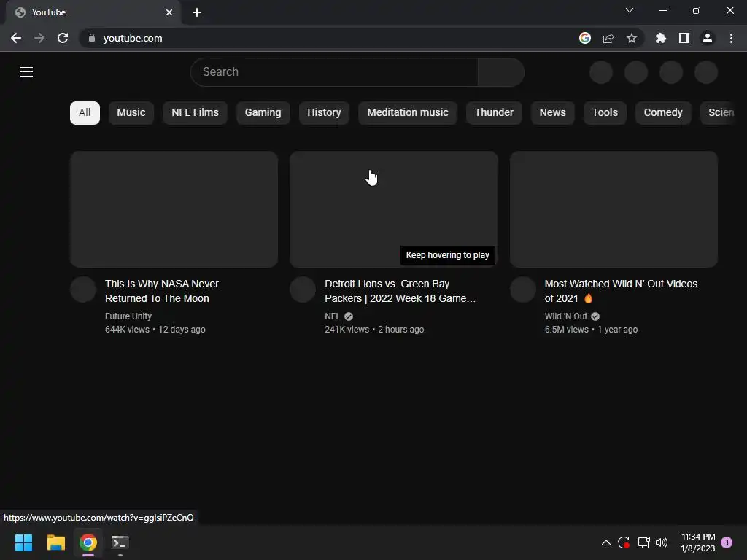Click the Chrome taskbar icon

tap(88, 542)
